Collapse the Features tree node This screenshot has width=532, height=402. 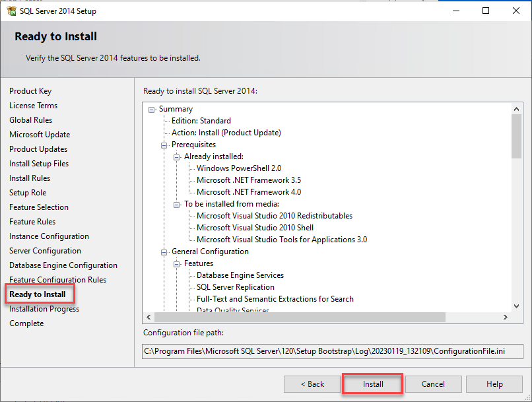pos(176,264)
